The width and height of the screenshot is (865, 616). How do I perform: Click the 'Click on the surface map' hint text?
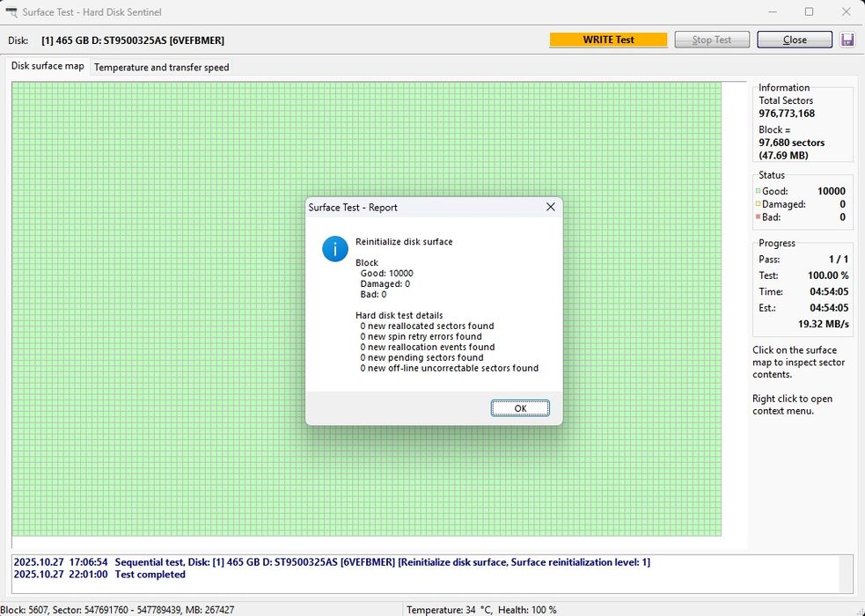pyautogui.click(x=798, y=363)
